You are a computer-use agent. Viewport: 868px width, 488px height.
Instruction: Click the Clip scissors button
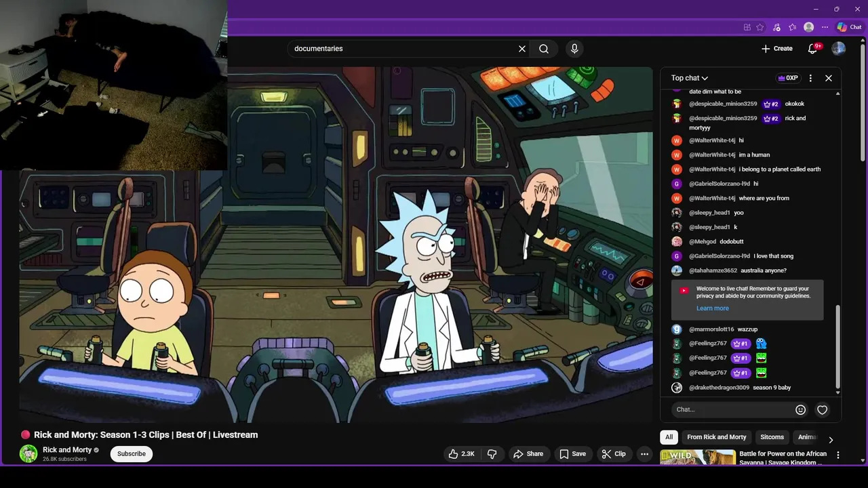[614, 454]
